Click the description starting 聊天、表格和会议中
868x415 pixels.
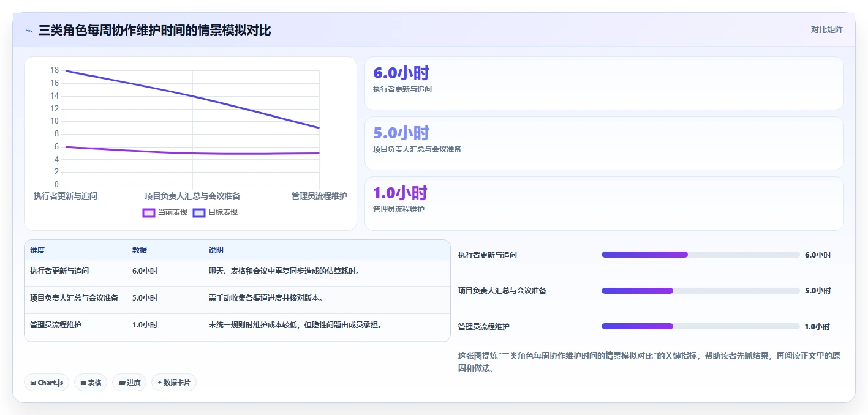point(284,271)
